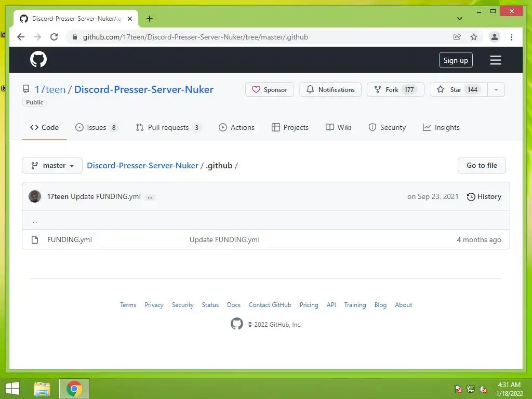Open the hamburger menu in GitHub header
The width and height of the screenshot is (532, 399).
(x=495, y=60)
